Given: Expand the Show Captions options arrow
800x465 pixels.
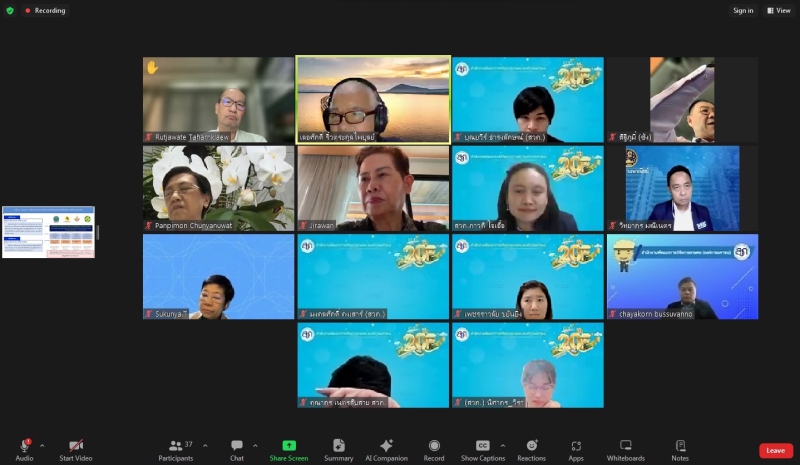Looking at the screenshot, I should [502, 446].
